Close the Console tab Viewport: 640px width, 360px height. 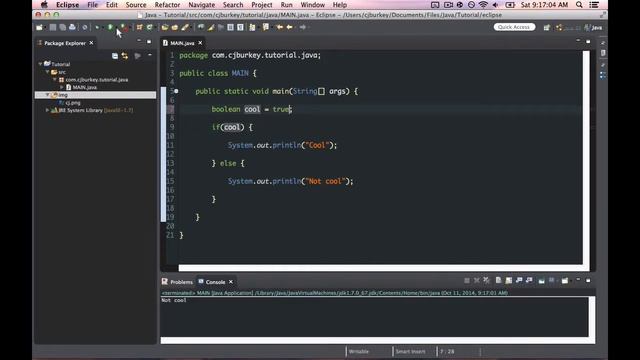pos(231,282)
